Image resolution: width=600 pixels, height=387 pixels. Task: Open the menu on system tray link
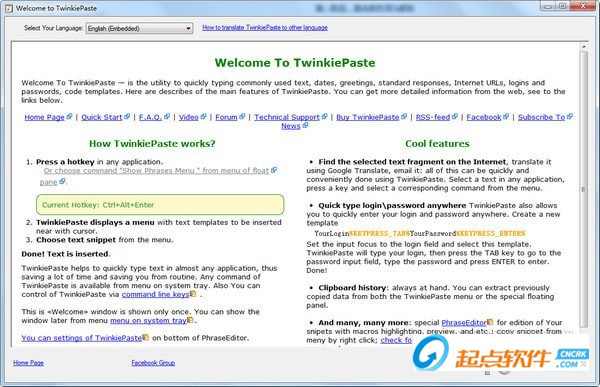coord(148,321)
